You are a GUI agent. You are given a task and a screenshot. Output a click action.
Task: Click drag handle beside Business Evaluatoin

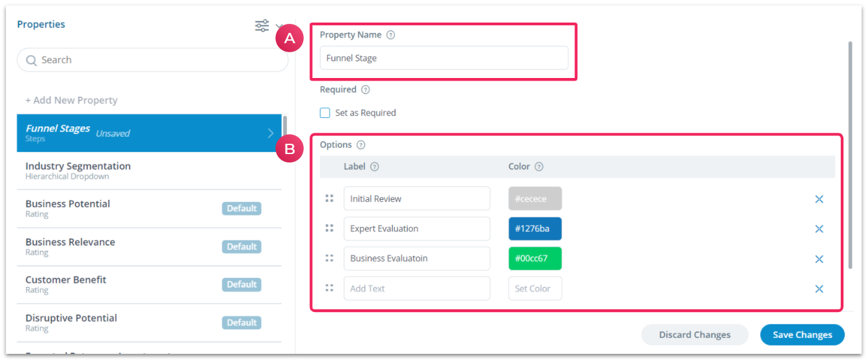point(330,259)
